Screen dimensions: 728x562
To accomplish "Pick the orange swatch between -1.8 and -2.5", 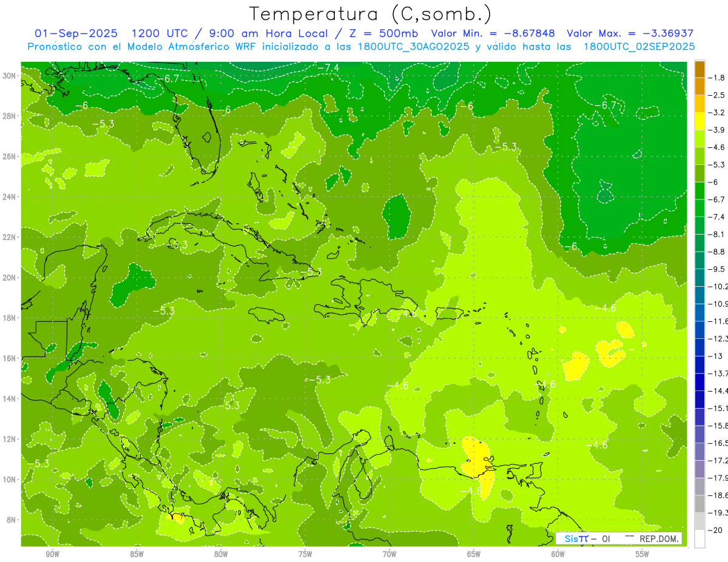I will point(699,87).
